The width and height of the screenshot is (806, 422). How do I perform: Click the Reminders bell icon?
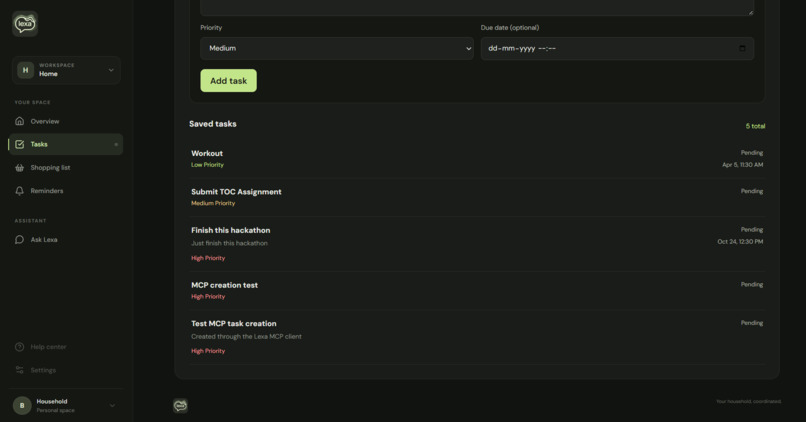pyautogui.click(x=20, y=191)
